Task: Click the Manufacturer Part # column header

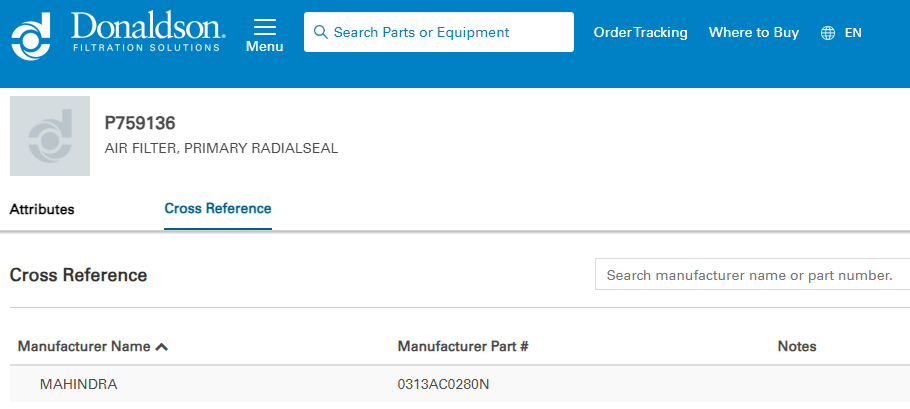Action: point(463,347)
